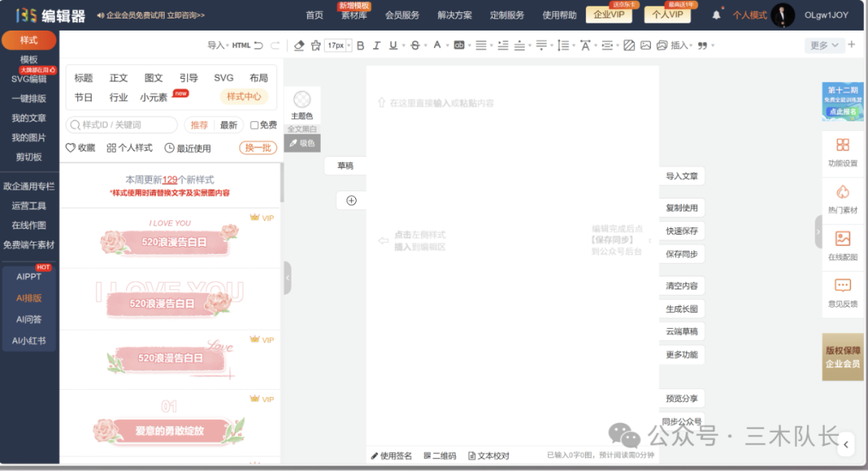Toggle 暖色 in the theme color panel

pyautogui.click(x=304, y=143)
